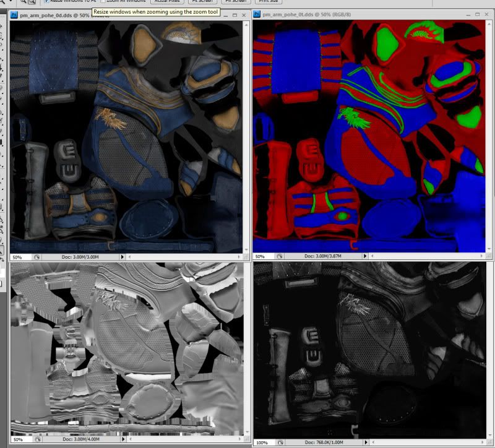Select the zoom in magnifier icon
The height and width of the screenshot is (448, 495).
click(x=24, y=2)
